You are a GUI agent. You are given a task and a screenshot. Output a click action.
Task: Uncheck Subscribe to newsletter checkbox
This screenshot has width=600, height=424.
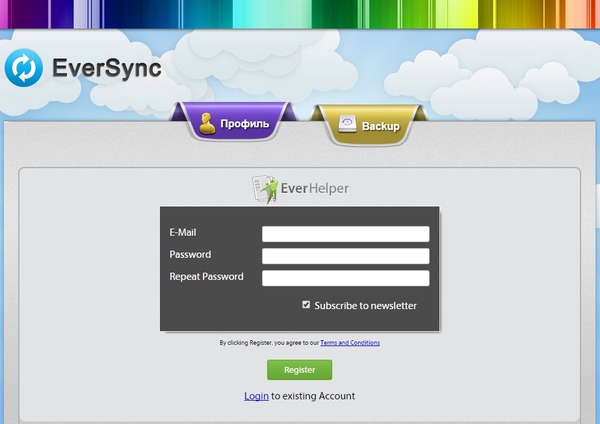click(x=306, y=305)
